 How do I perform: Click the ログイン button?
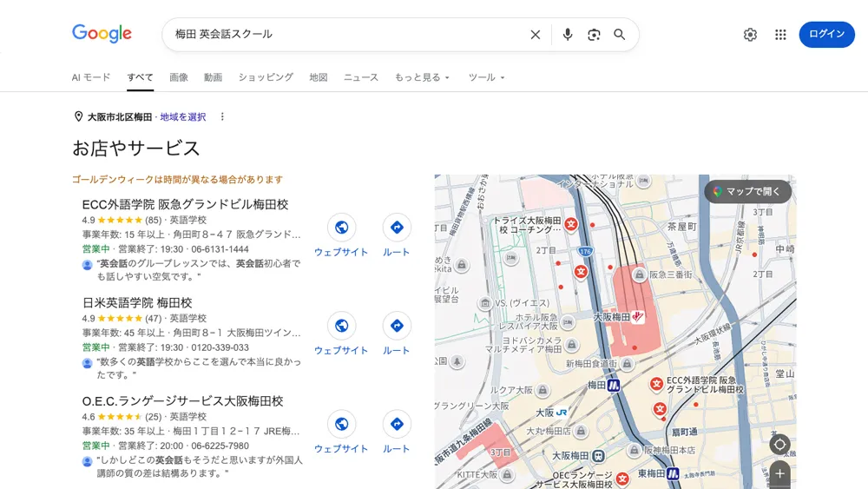(826, 35)
